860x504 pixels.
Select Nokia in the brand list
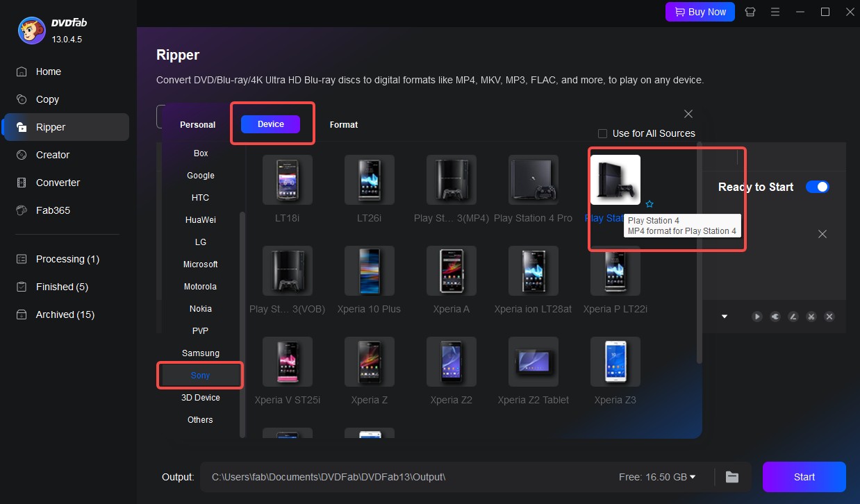(201, 309)
